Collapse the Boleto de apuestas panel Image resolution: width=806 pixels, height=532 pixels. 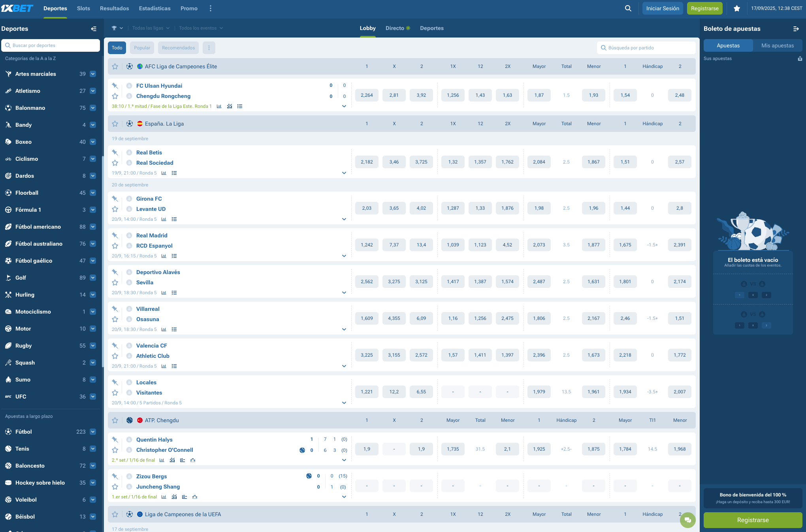[x=796, y=29]
